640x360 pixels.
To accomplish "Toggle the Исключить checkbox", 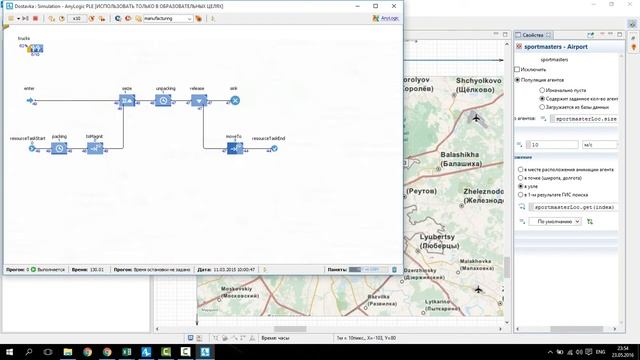I will (x=517, y=69).
